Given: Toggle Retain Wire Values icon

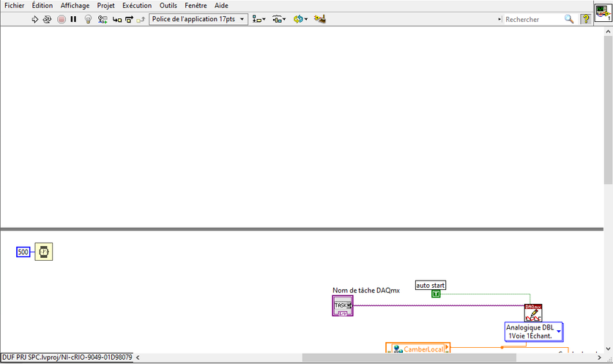Looking at the screenshot, I should (103, 19).
